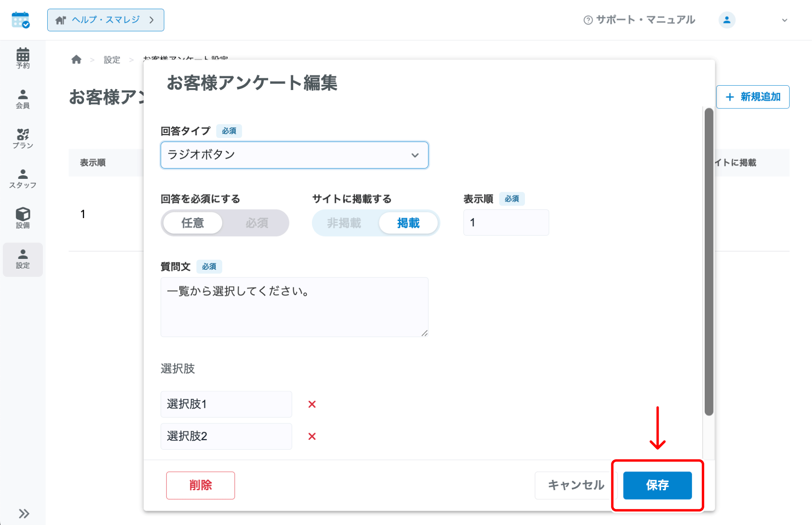Viewport: 812px width, 525px height.
Task: Click the 選択肢2 input field
Action: pos(226,436)
